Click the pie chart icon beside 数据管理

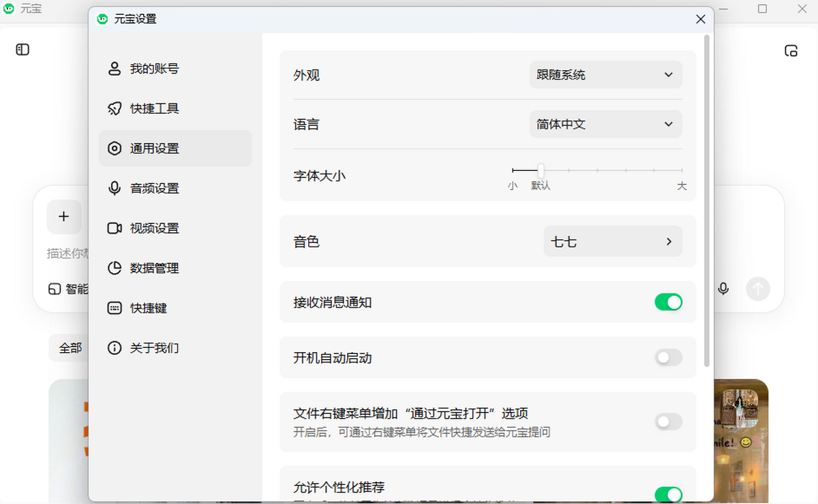point(115,268)
